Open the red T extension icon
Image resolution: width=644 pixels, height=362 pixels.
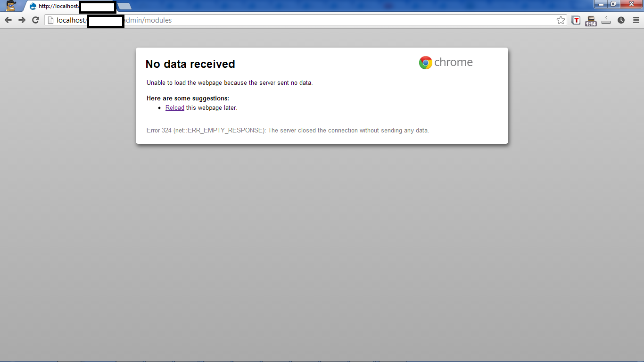576,20
